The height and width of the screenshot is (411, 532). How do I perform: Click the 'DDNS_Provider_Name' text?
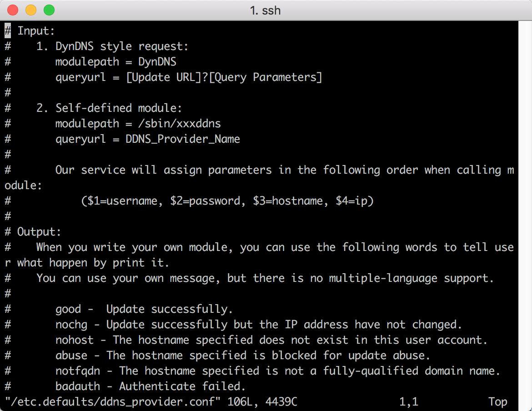pos(183,139)
